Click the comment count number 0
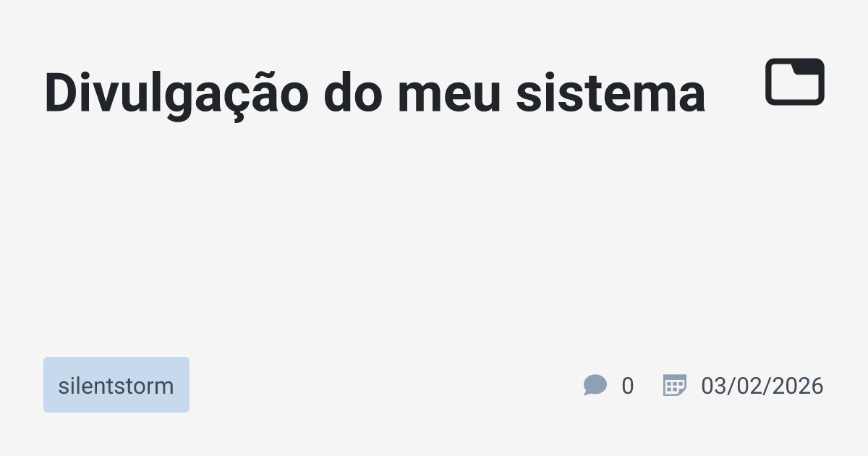The image size is (868, 456). click(627, 386)
